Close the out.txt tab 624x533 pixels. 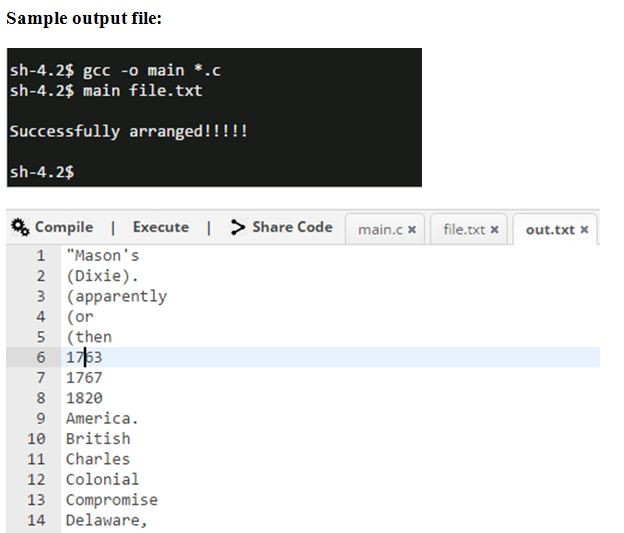click(x=584, y=229)
